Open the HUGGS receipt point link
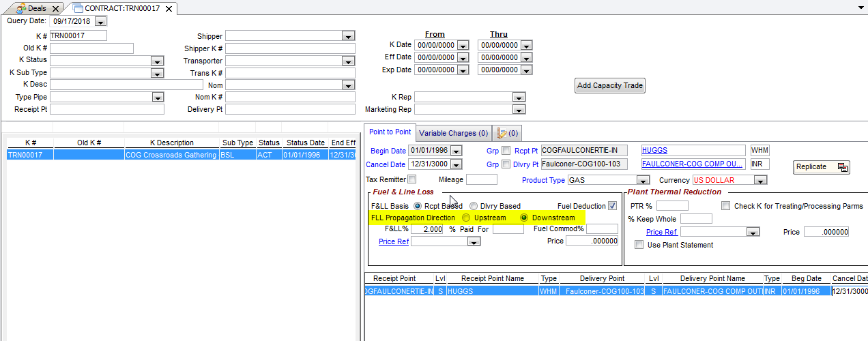 [x=654, y=150]
